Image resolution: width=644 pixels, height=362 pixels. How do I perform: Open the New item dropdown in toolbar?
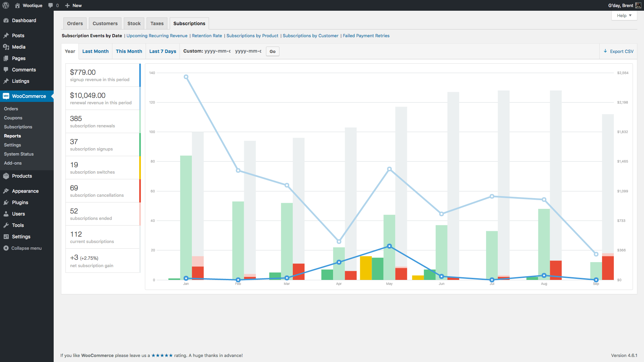[x=73, y=5]
